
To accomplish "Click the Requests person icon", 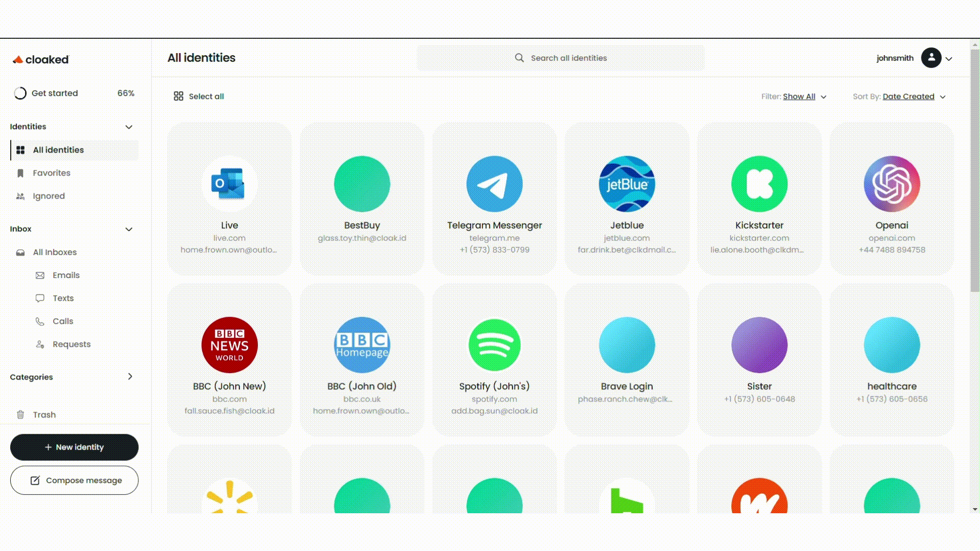I will click(40, 344).
